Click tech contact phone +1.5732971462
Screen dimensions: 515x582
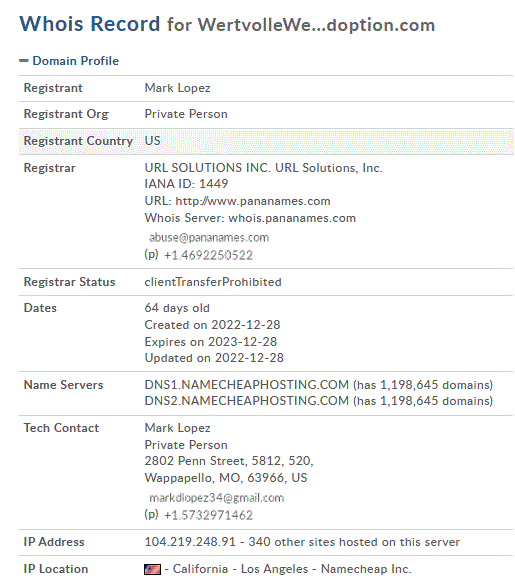[208, 515]
